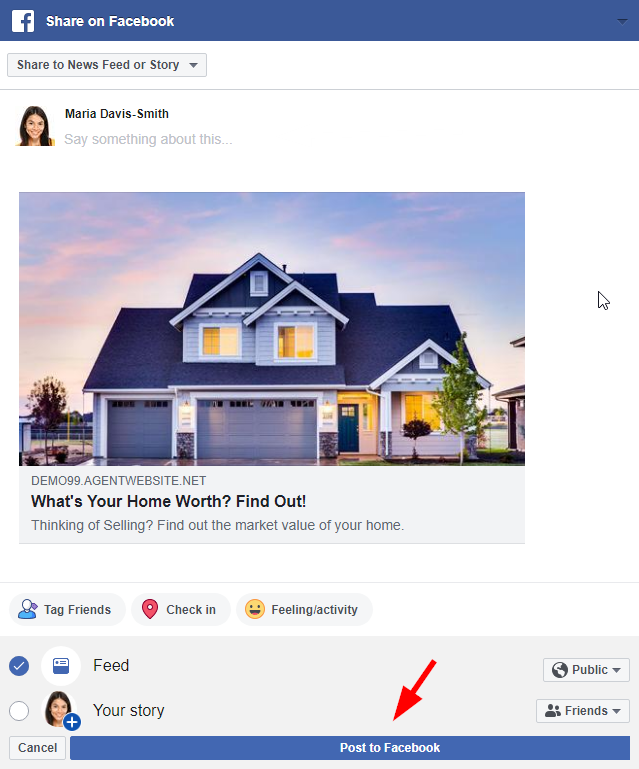Click the red Check in pin icon
This screenshot has height=769, width=639.
click(150, 609)
